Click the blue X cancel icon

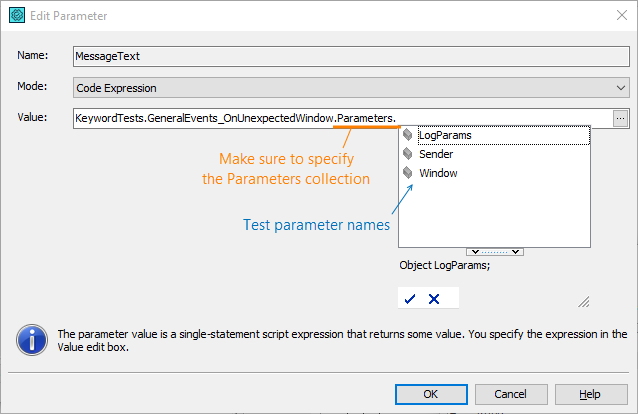[434, 298]
